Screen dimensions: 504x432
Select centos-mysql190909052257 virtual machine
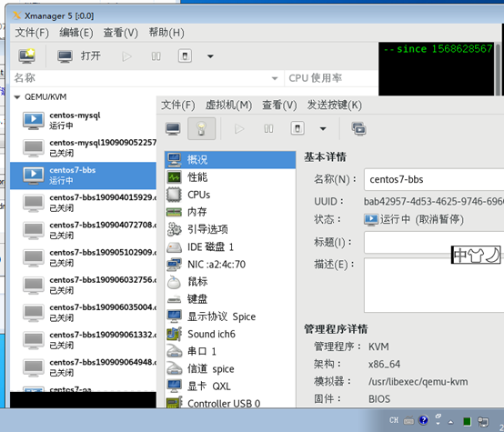point(84,148)
